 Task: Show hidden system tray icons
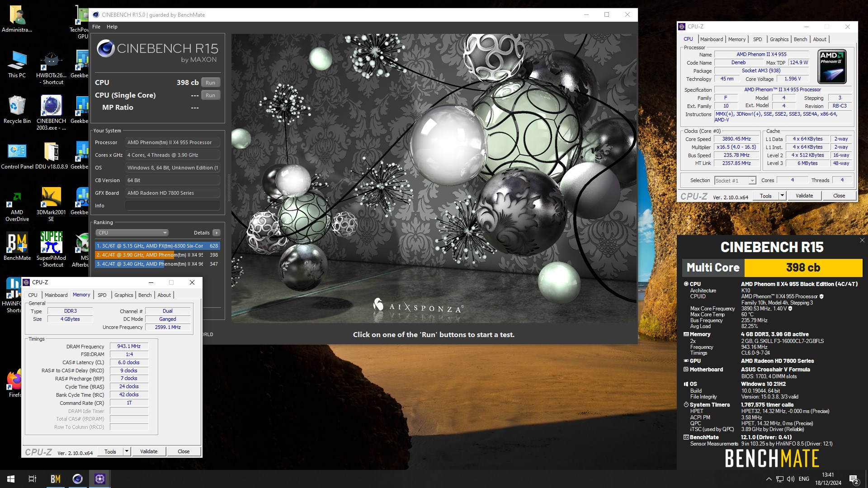[769, 479]
